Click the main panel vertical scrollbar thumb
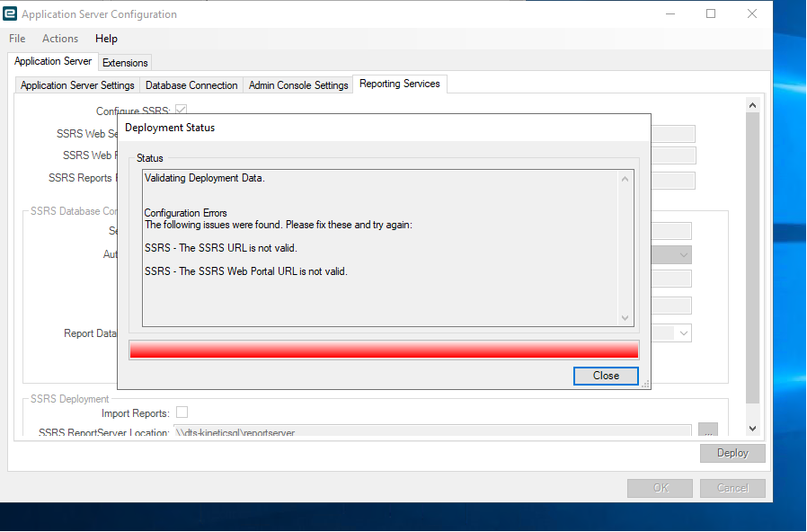 pyautogui.click(x=752, y=257)
